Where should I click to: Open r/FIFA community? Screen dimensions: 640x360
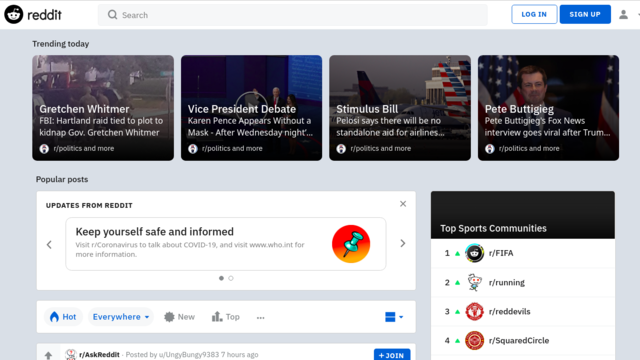[501, 253]
